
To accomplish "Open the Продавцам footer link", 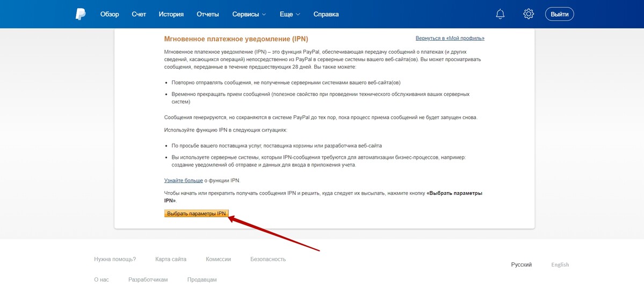I will pos(202,279).
